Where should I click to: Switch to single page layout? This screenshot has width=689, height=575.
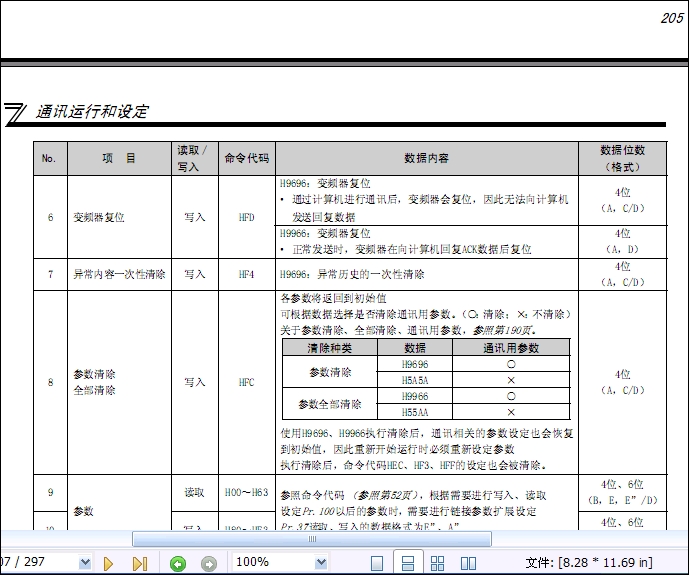(x=378, y=564)
